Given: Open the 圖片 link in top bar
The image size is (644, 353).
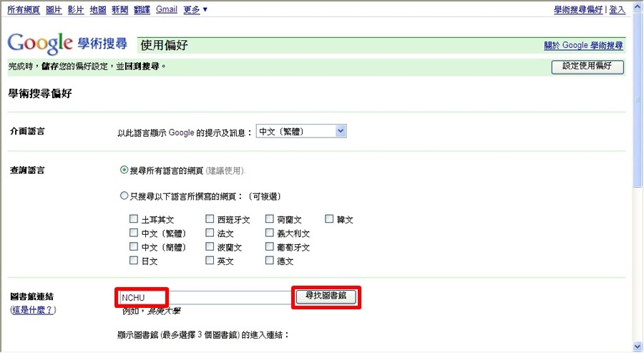Looking at the screenshot, I should pos(54,9).
